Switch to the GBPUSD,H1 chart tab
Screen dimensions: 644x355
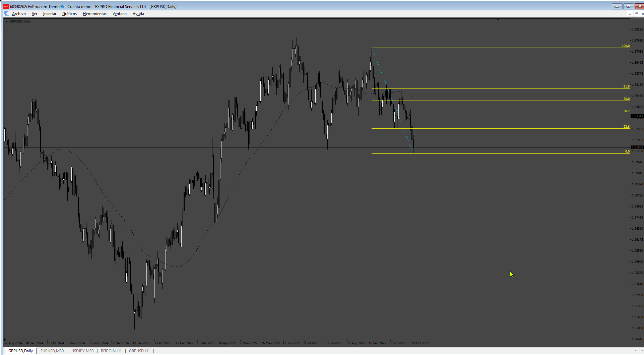[139, 351]
